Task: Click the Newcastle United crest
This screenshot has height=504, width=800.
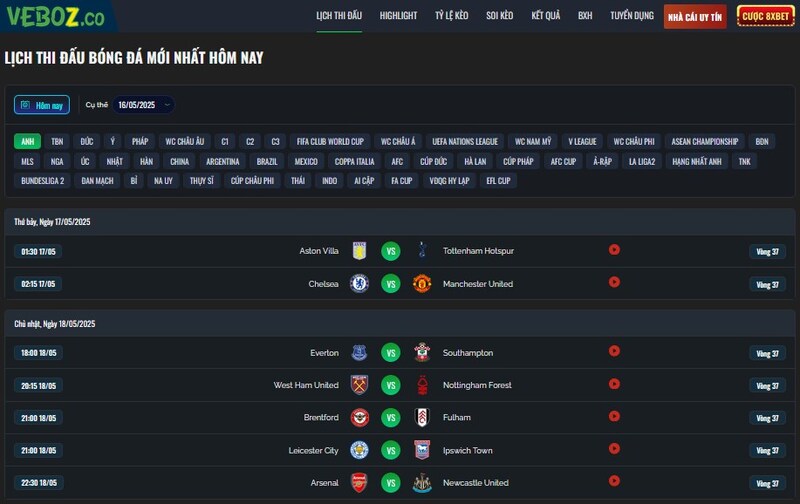Action: pyautogui.click(x=422, y=483)
